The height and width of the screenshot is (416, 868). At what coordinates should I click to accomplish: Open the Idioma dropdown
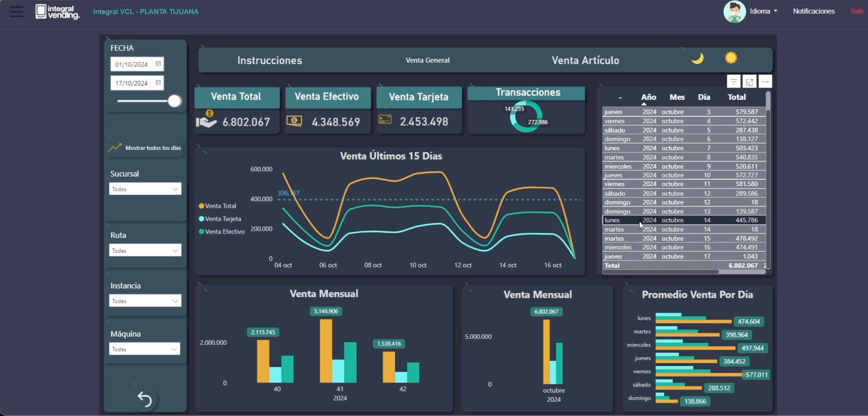(x=763, y=11)
